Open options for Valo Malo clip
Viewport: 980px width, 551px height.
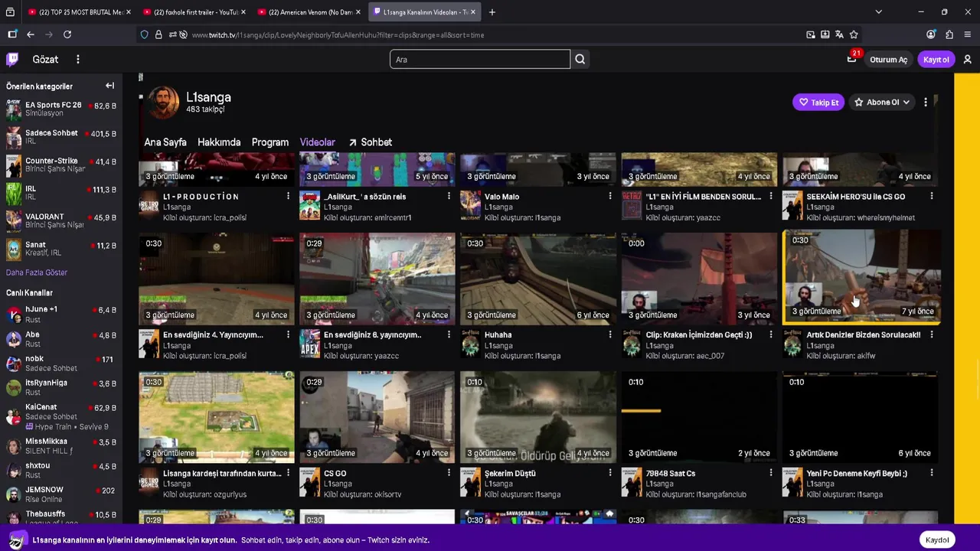(x=610, y=197)
